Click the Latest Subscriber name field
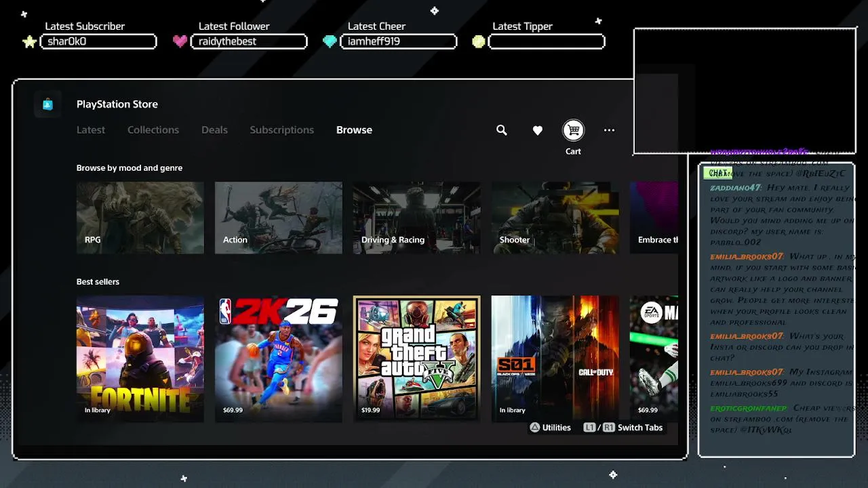This screenshot has width=868, height=488. coord(98,42)
